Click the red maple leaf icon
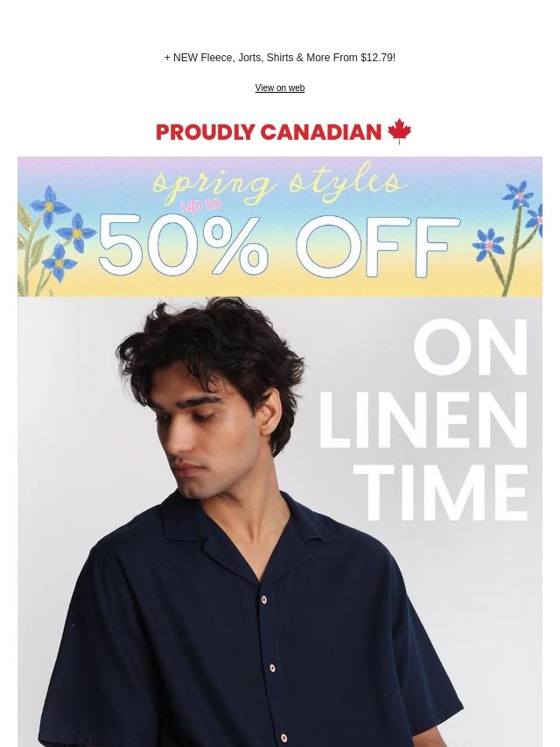Viewport: 560px width, 747px height. [x=399, y=131]
